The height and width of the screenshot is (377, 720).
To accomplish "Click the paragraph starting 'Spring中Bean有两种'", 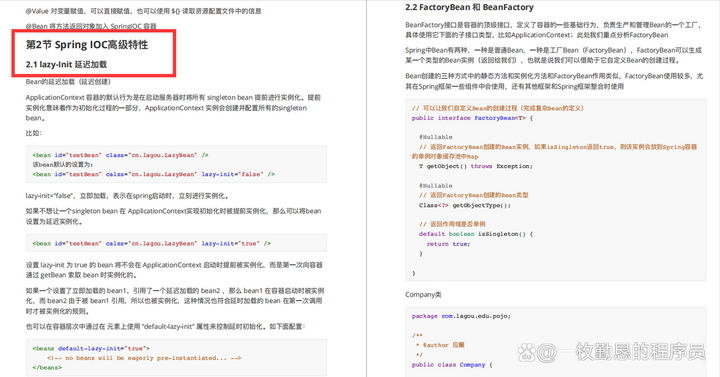I will [x=553, y=55].
